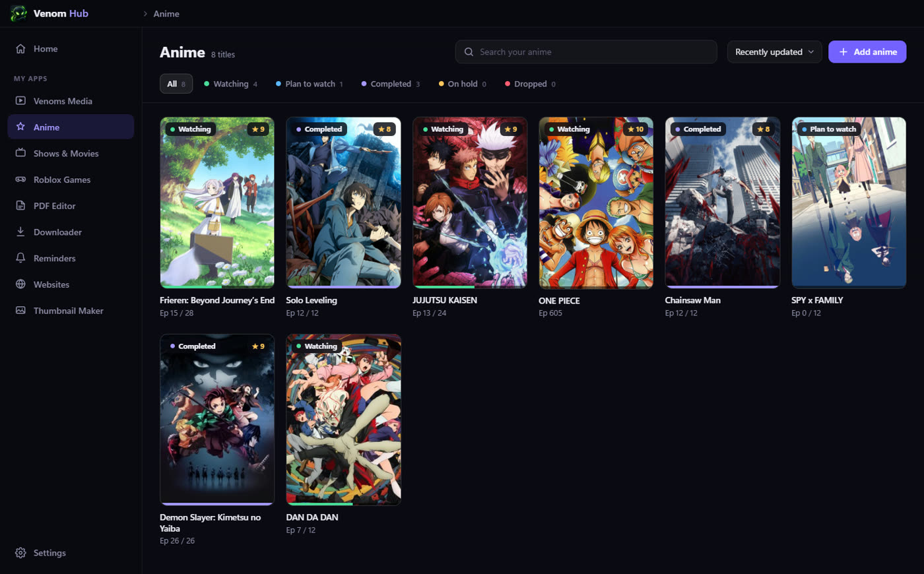Filter by Dropped status
The width and height of the screenshot is (924, 574).
(530, 84)
